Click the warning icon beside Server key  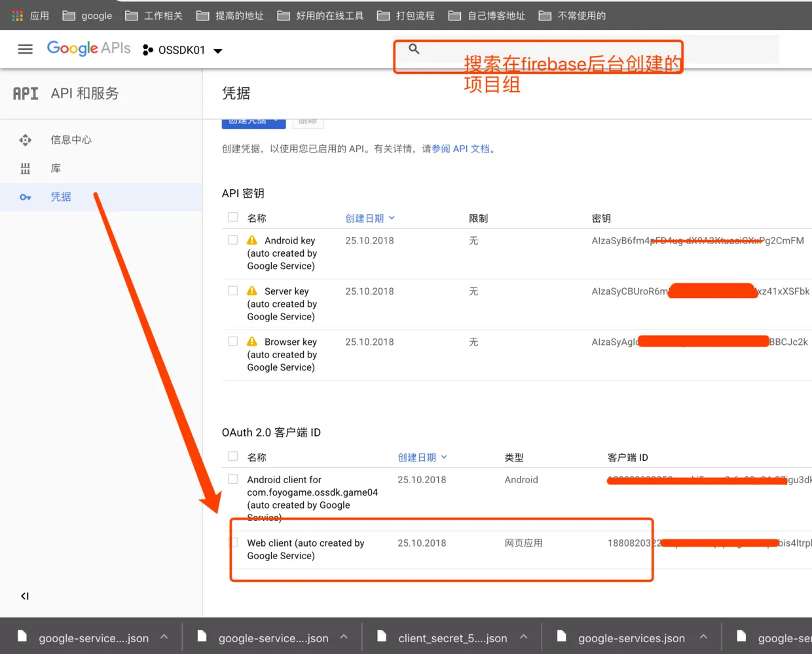click(252, 291)
